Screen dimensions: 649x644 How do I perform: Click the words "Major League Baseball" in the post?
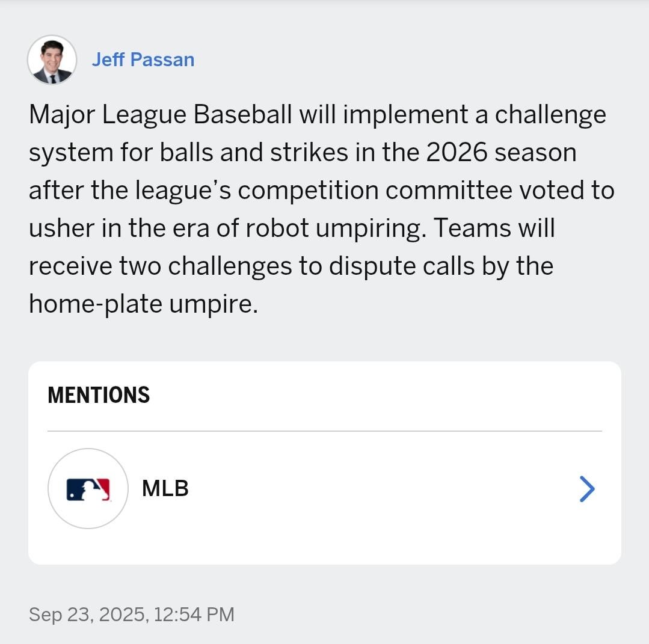pos(162,115)
